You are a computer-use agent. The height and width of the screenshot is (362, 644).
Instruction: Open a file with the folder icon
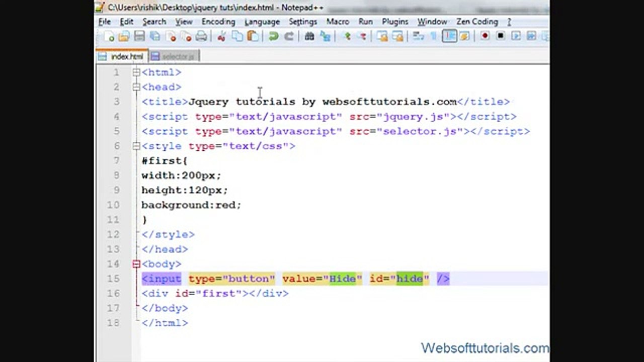pos(123,36)
